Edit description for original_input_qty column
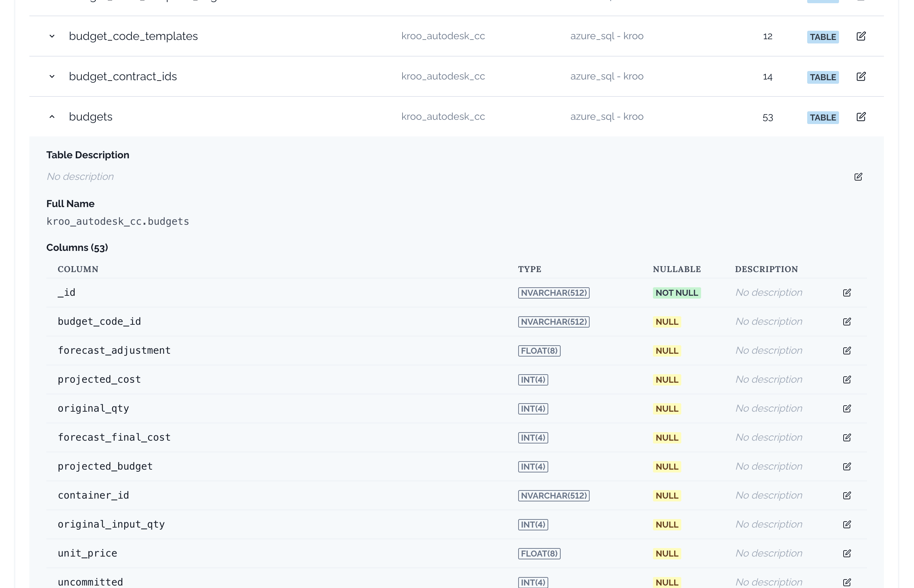The height and width of the screenshot is (588, 914). pyautogui.click(x=847, y=524)
